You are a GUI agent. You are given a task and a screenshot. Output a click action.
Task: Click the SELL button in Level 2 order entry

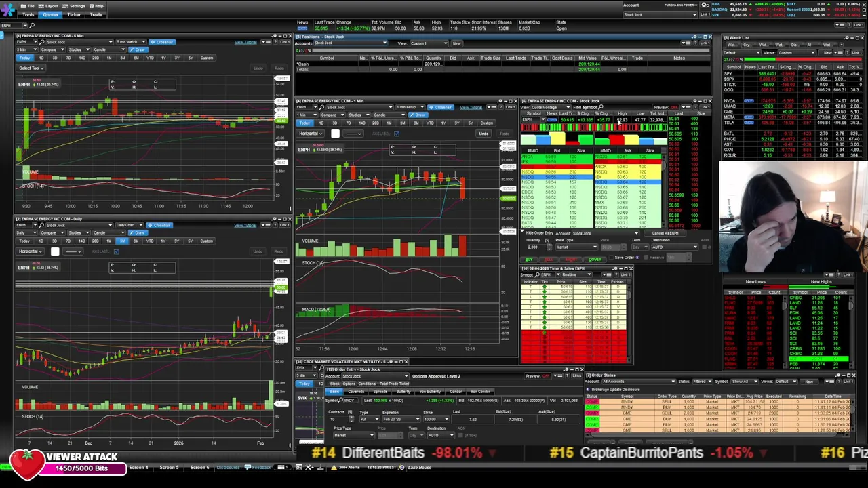click(549, 260)
